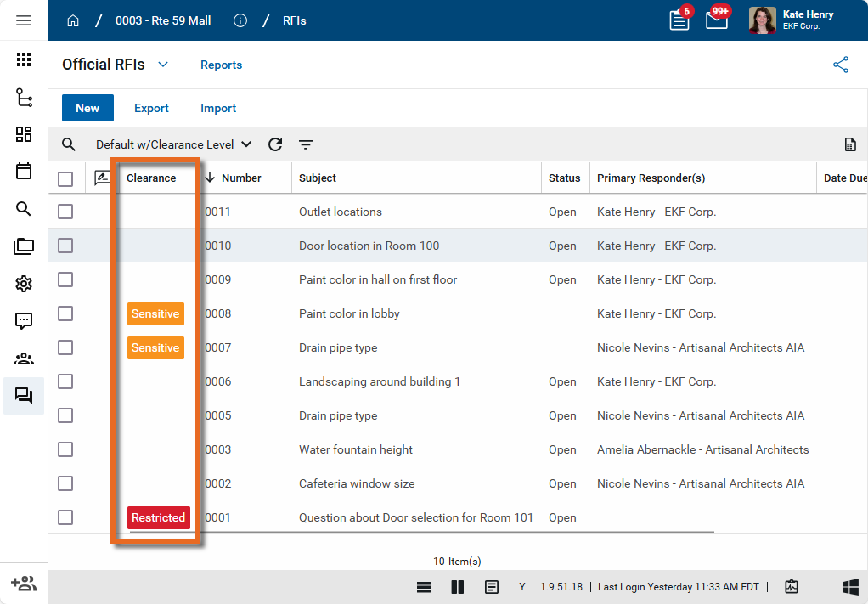Click the search magnifier above the table
The height and width of the screenshot is (604, 868).
click(x=69, y=144)
